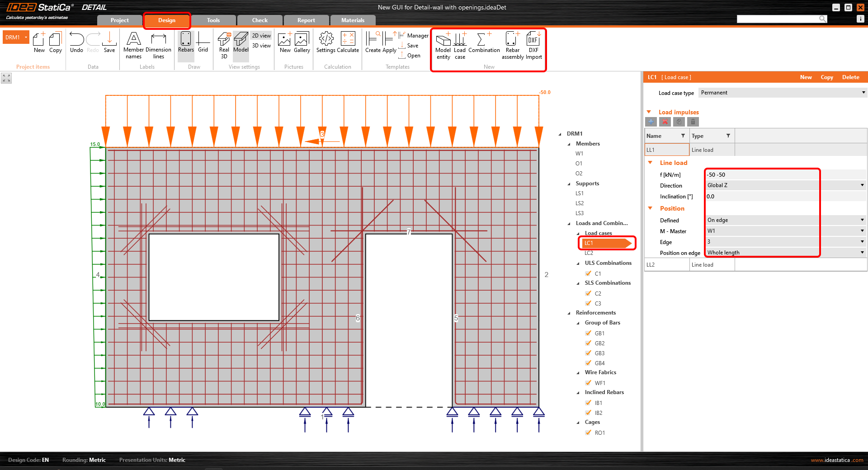Click Copy in the LC1 header
868x470 pixels.
[x=826, y=77]
